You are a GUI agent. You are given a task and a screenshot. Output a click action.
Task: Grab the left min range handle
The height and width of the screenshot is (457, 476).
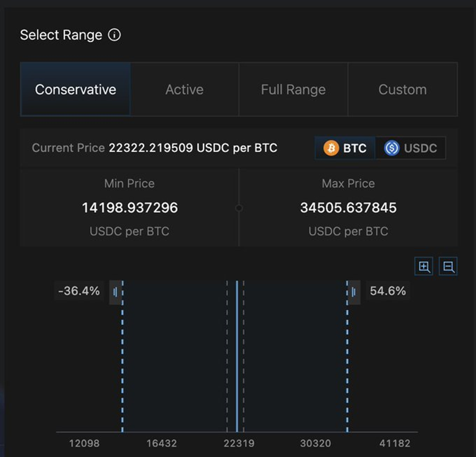[x=116, y=292]
